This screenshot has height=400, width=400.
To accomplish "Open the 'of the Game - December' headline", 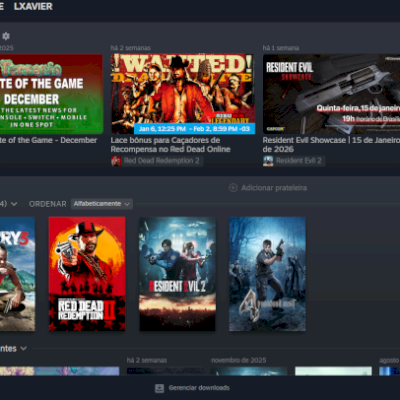I will [x=49, y=140].
